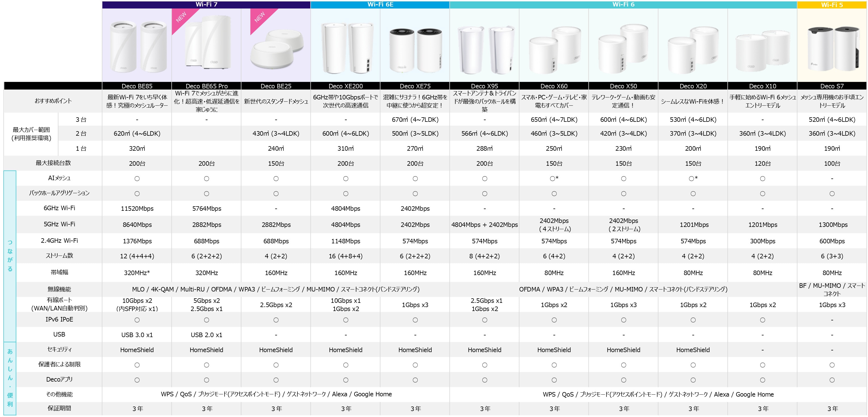Click the 16 (4+8+4) stream count cell
Image resolution: width=868 pixels, height=417 pixels.
click(x=345, y=256)
